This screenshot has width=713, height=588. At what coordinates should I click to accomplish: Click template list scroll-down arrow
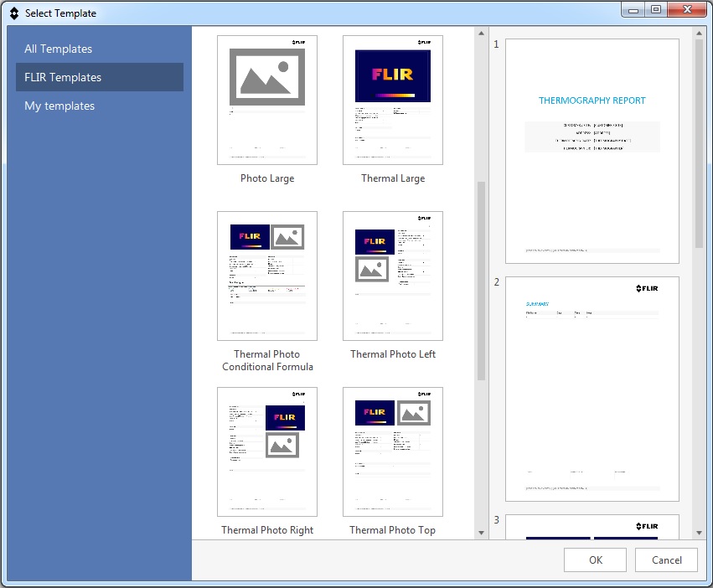pyautogui.click(x=481, y=533)
